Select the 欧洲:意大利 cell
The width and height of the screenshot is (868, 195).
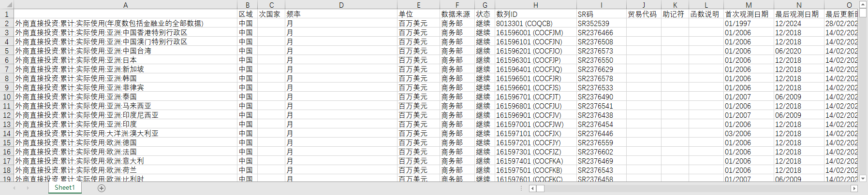pos(126,161)
